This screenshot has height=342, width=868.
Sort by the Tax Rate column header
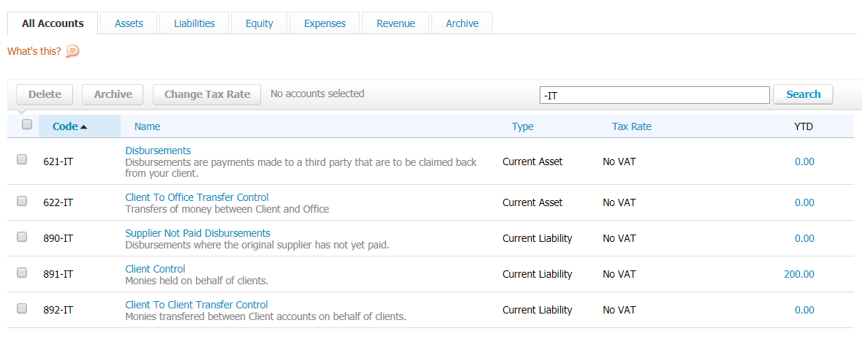(x=632, y=126)
